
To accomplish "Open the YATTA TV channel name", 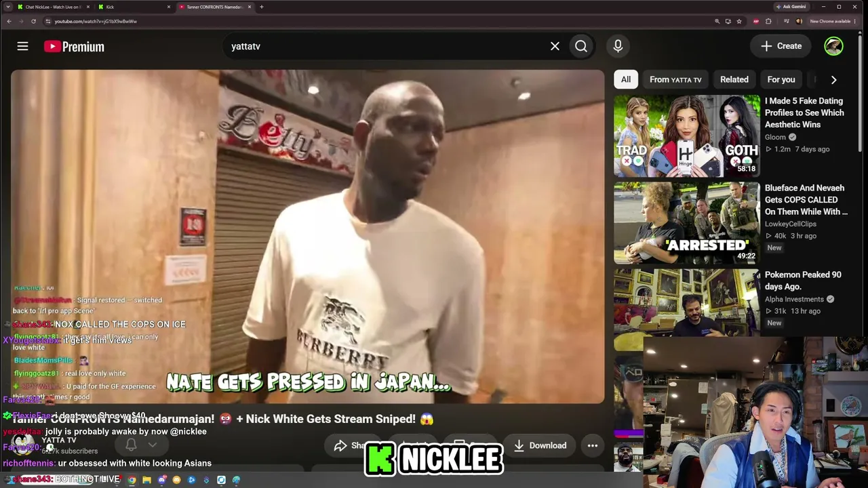I will tap(59, 441).
